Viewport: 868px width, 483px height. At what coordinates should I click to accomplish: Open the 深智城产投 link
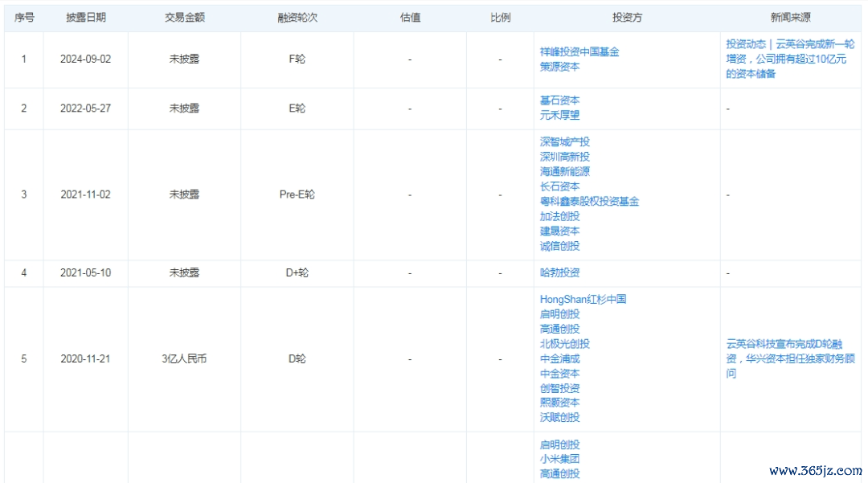(x=565, y=141)
